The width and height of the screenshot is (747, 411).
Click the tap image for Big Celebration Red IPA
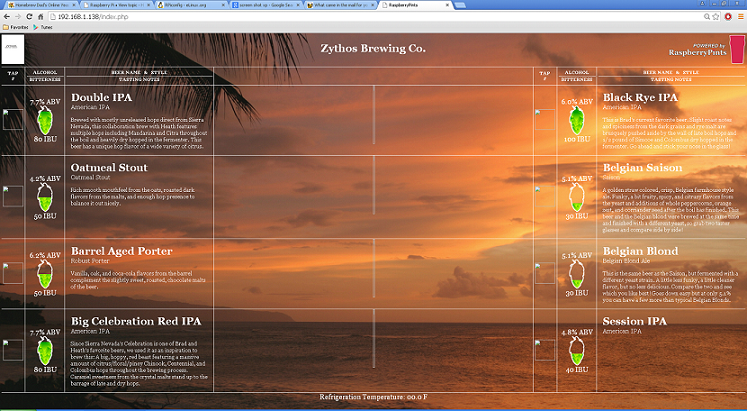[x=13, y=350]
